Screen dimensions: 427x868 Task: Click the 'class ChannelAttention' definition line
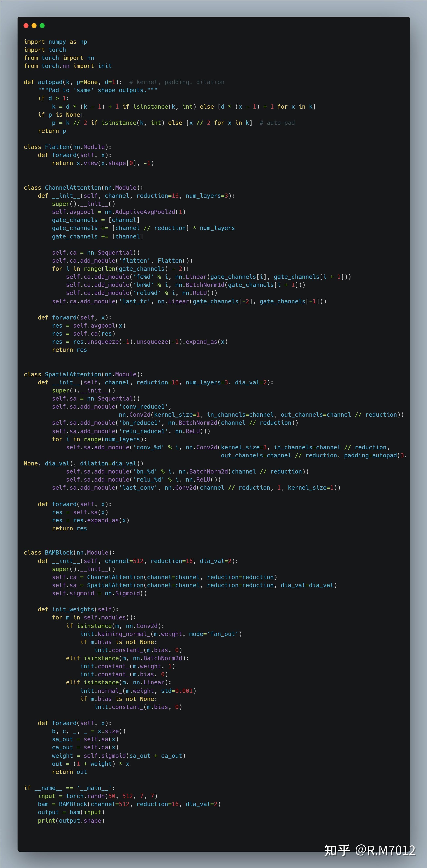pos(83,188)
